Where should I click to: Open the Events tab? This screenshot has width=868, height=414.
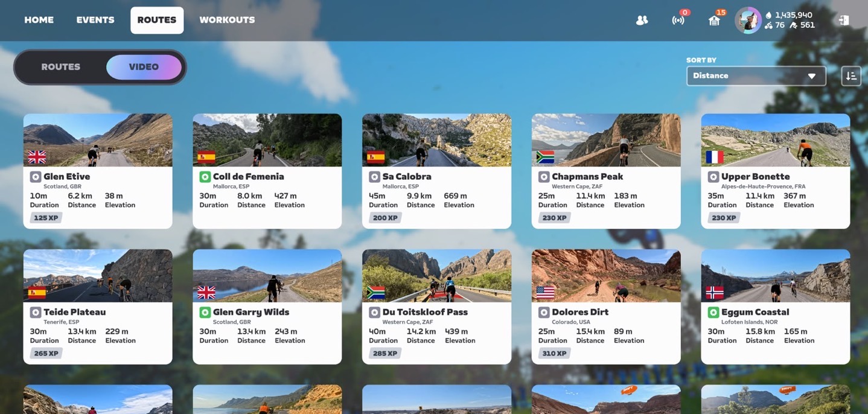click(x=95, y=20)
